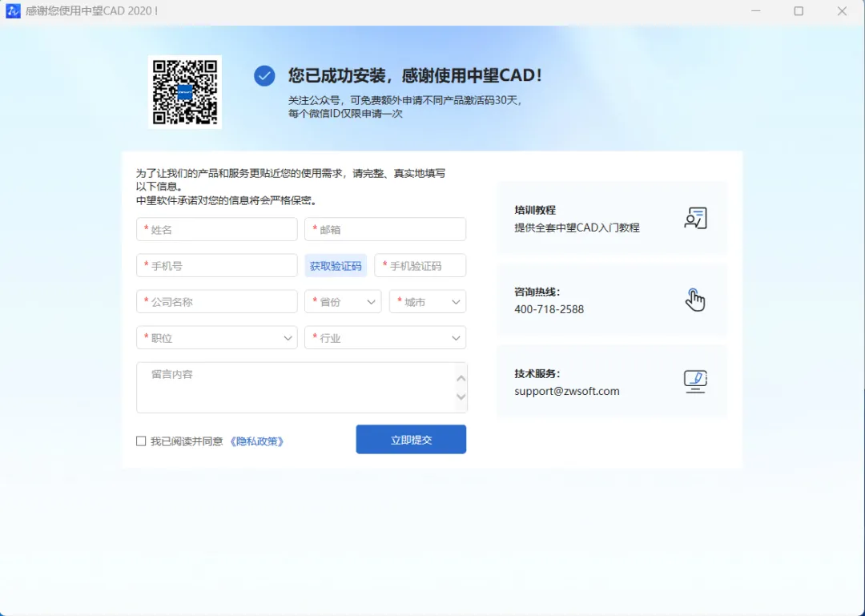
Task: Click the message box scroll-up arrow
Action: point(461,378)
